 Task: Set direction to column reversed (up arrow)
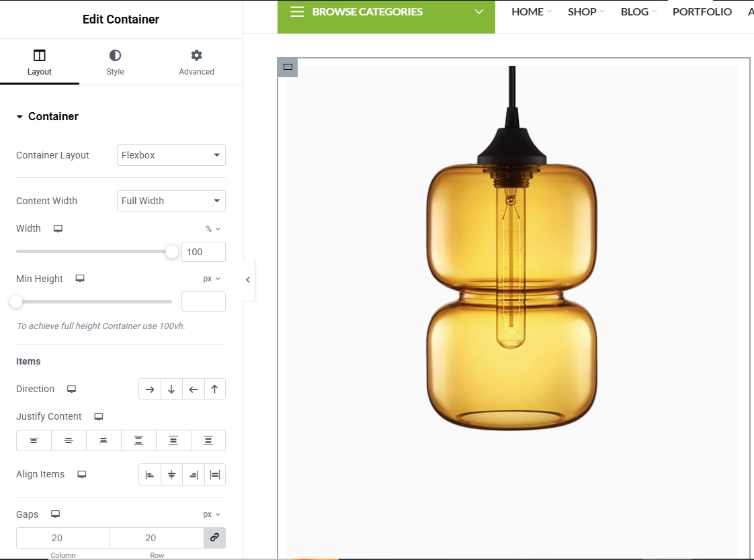click(x=215, y=389)
